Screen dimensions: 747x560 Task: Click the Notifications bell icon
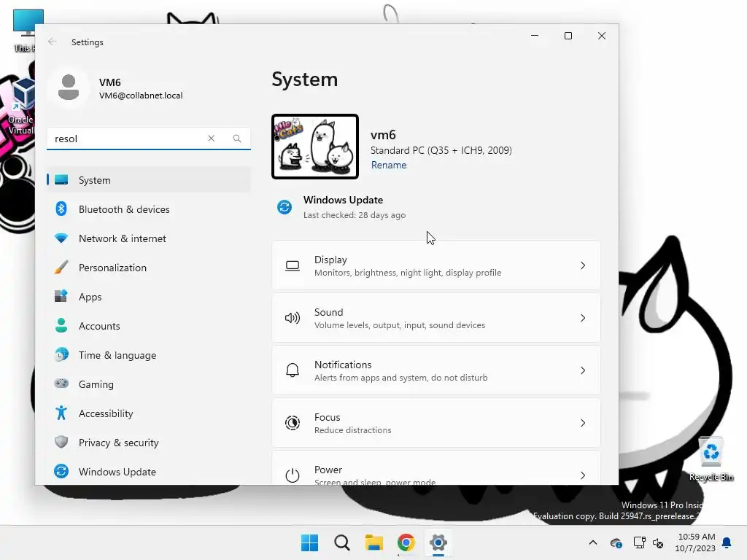[293, 370]
